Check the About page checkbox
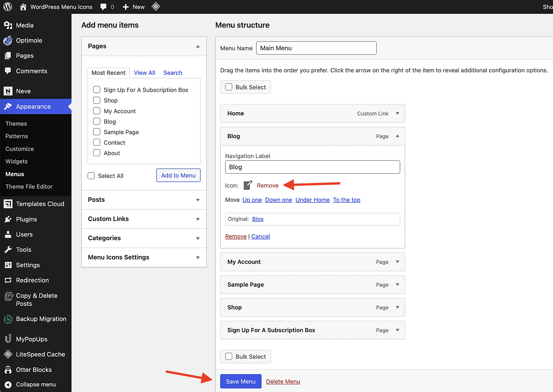 point(97,153)
